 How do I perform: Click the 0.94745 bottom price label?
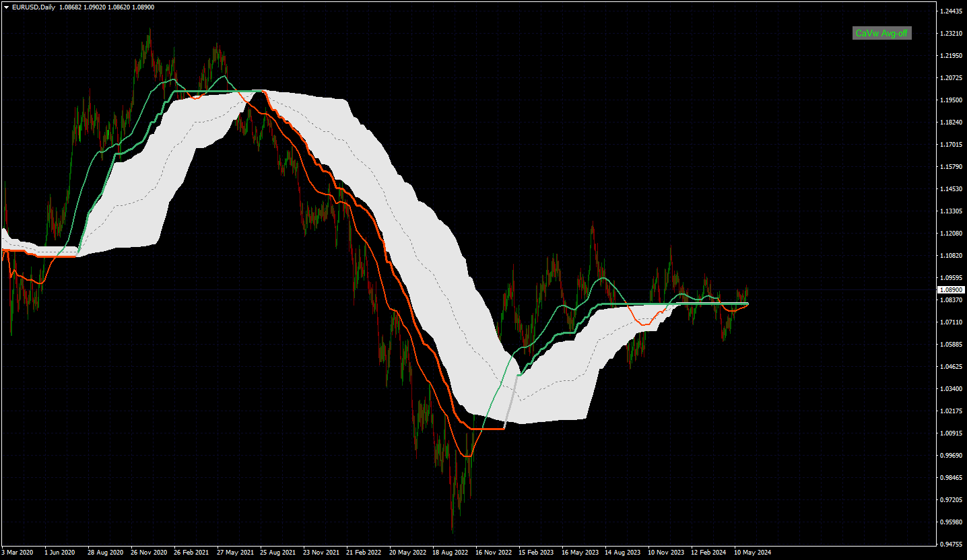pyautogui.click(x=952, y=545)
